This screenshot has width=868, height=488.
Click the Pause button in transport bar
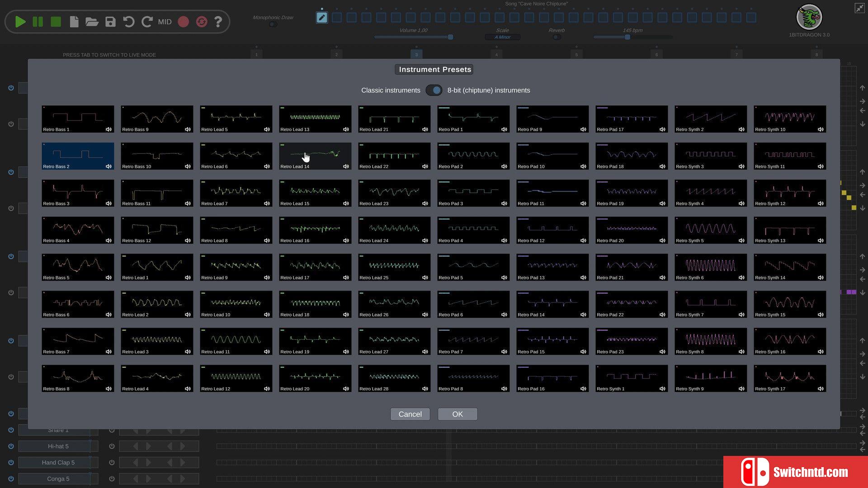[37, 21]
